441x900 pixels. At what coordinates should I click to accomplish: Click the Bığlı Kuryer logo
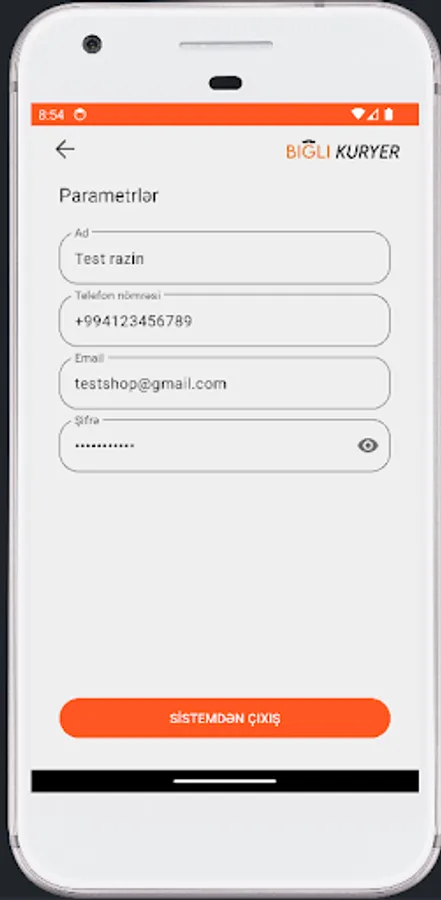point(343,150)
